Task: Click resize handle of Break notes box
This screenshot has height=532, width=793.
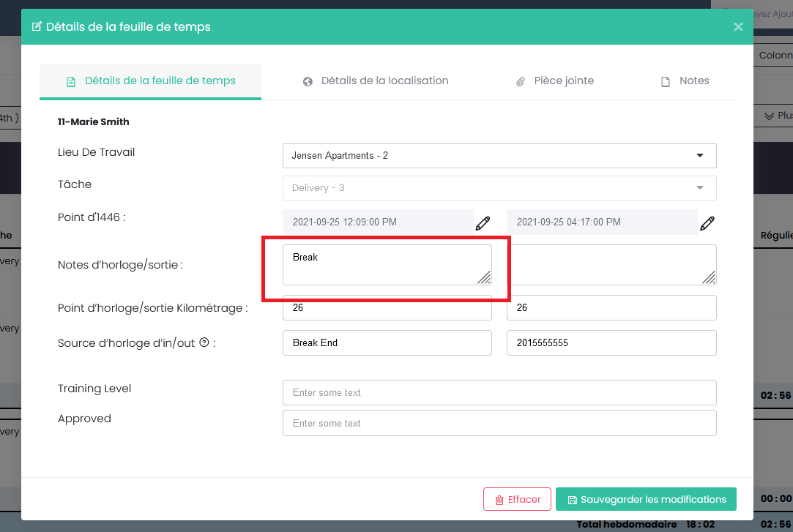Action: click(485, 277)
